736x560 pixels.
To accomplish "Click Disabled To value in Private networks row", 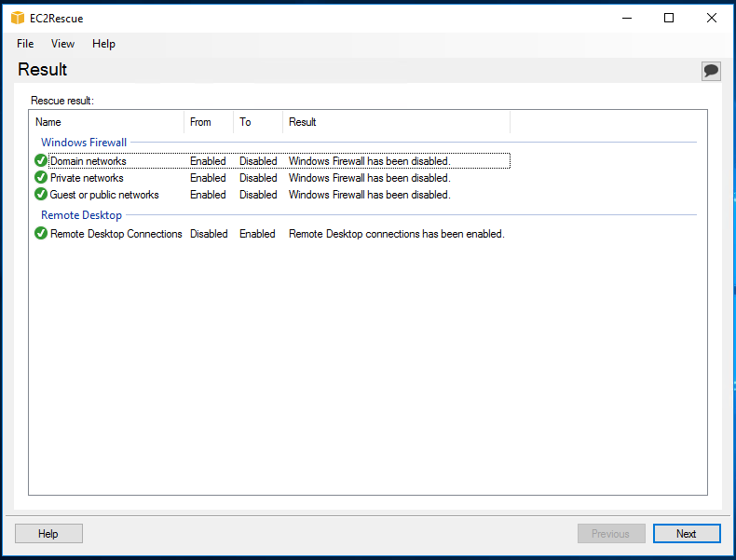I will point(258,178).
